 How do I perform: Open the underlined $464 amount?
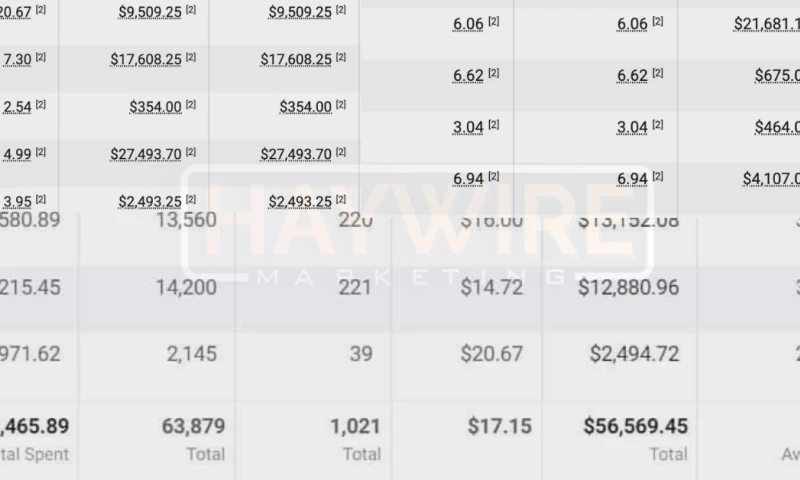777,127
